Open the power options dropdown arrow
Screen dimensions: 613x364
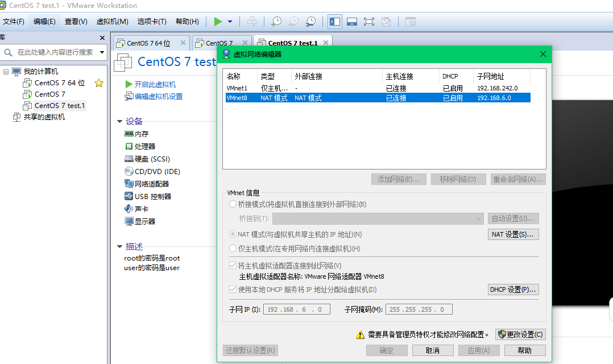(x=230, y=22)
